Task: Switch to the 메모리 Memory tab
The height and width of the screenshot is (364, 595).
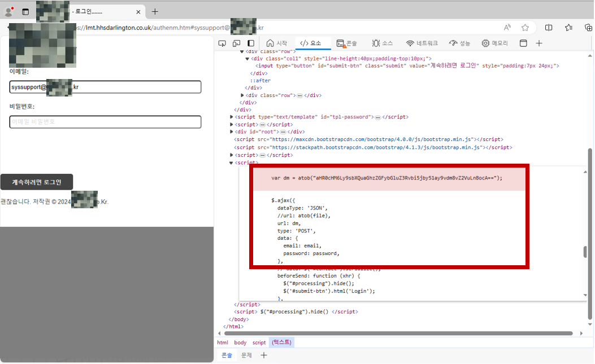Action: pyautogui.click(x=495, y=43)
